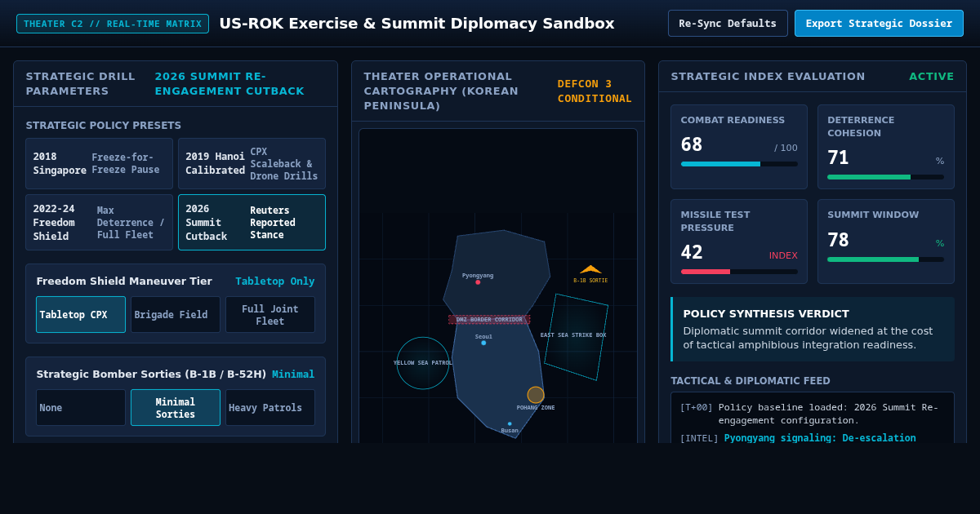Click the orange Pohang Zone circle marker

pos(536,395)
